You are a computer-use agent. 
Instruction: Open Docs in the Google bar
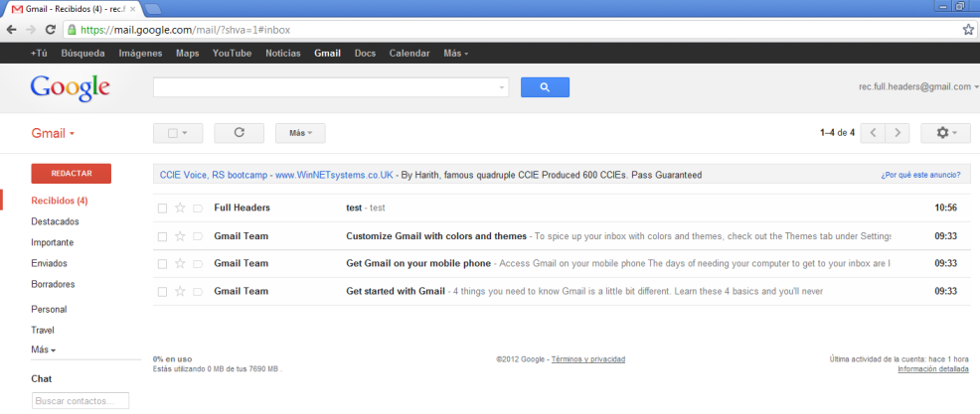pyautogui.click(x=365, y=54)
